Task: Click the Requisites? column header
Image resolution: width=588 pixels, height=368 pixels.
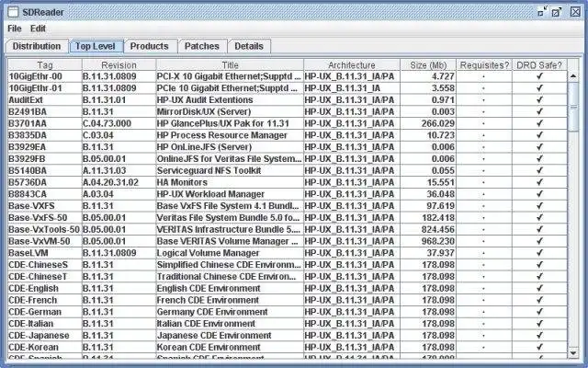Action: coord(484,65)
